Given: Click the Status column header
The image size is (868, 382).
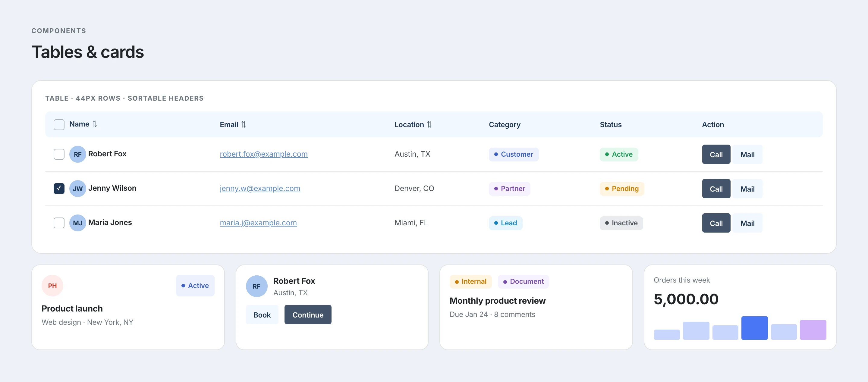Looking at the screenshot, I should click(611, 125).
